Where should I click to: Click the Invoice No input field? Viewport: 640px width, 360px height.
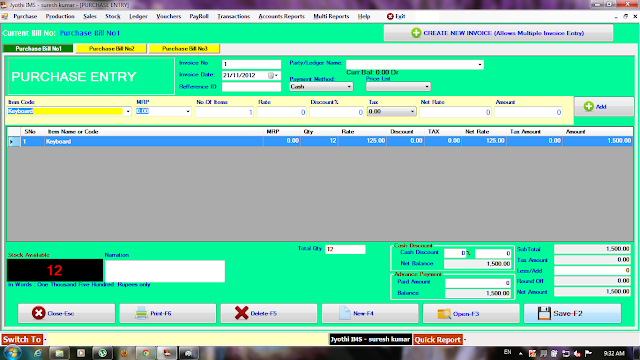pyautogui.click(x=251, y=64)
